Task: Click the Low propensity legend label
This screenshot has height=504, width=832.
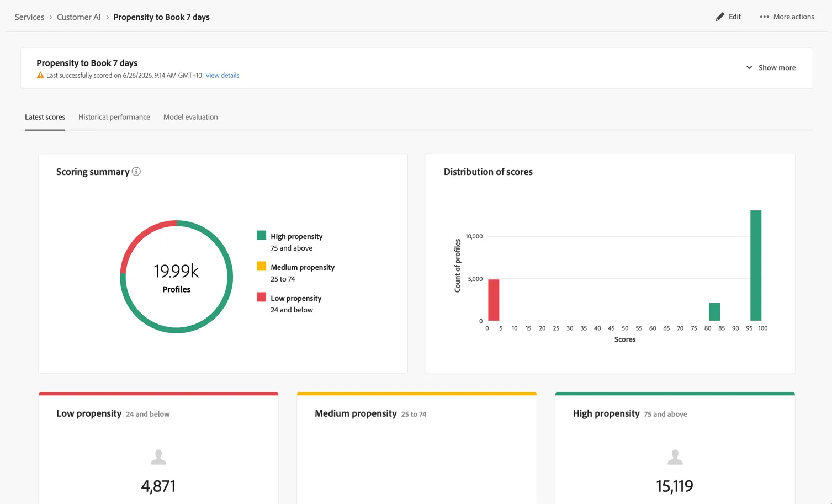Action: (296, 298)
